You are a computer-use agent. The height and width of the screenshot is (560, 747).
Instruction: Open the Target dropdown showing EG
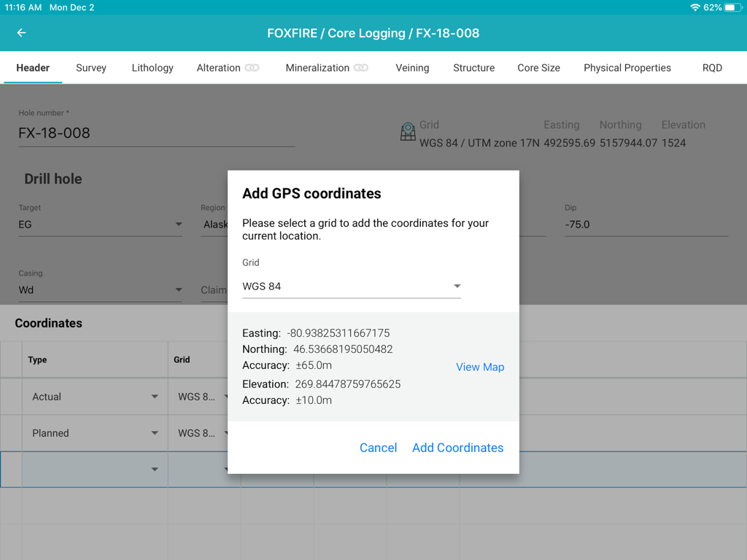[179, 225]
